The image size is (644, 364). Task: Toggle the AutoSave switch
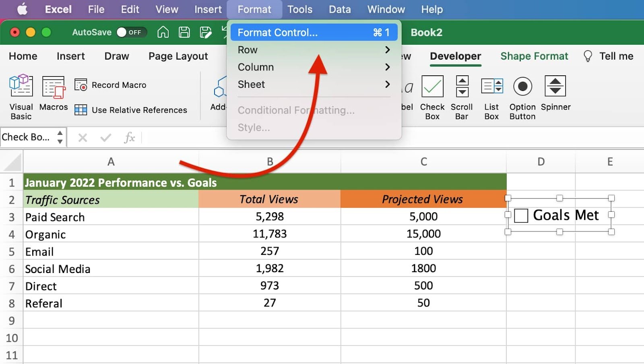(131, 32)
